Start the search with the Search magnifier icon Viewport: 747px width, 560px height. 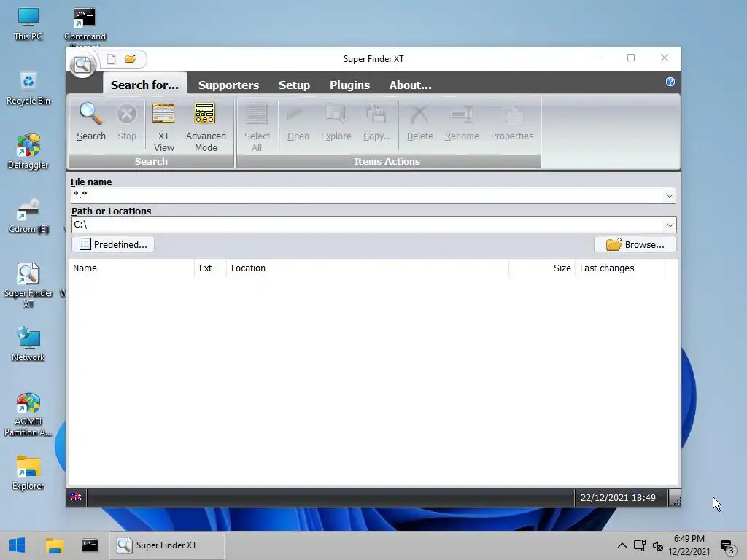(x=91, y=122)
